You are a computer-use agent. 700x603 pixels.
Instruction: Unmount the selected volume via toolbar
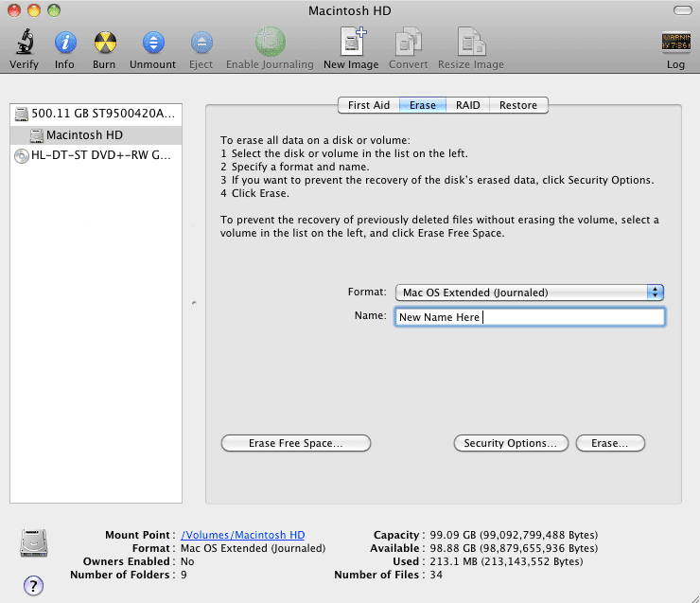click(x=153, y=43)
